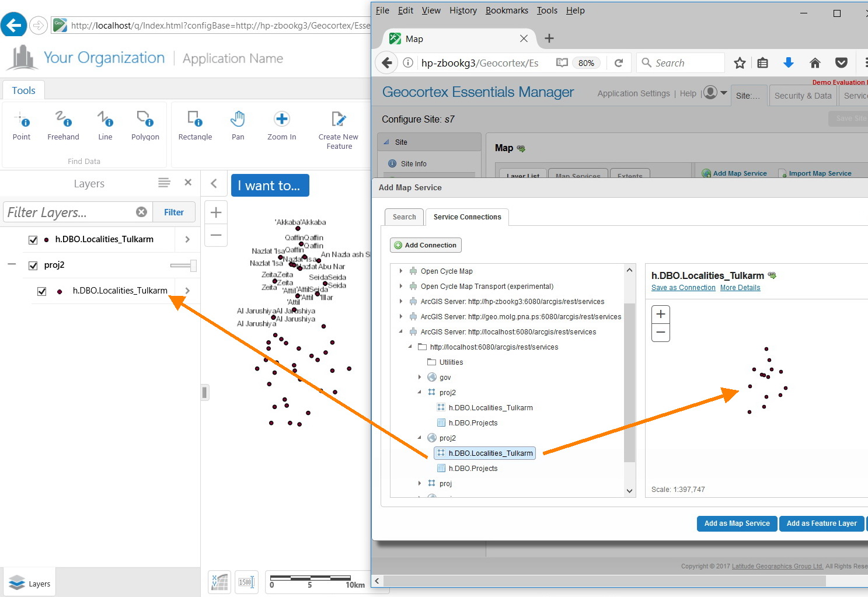Switch to the Service Connections tab
Screen dimensions: 868x597
point(467,217)
